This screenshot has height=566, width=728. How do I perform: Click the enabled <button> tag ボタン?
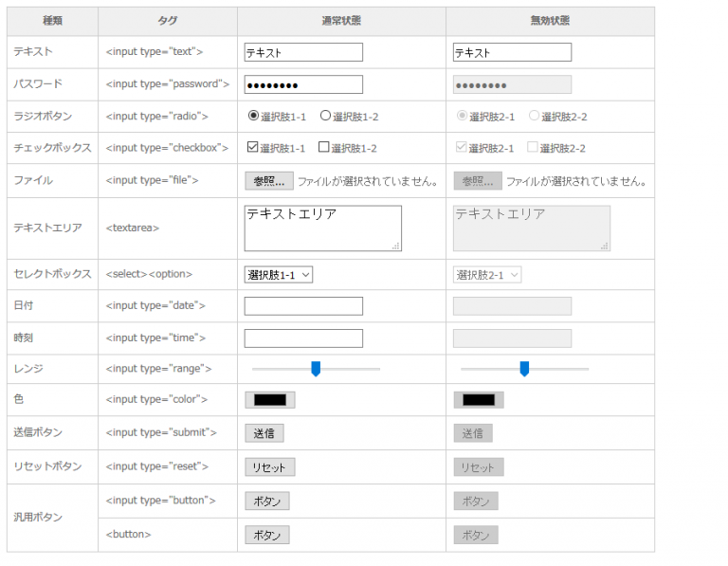click(267, 535)
